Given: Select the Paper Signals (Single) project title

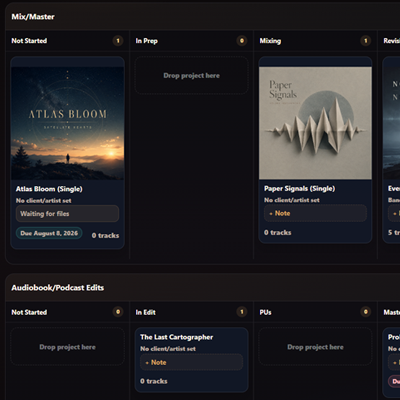Looking at the screenshot, I should pyautogui.click(x=300, y=189).
